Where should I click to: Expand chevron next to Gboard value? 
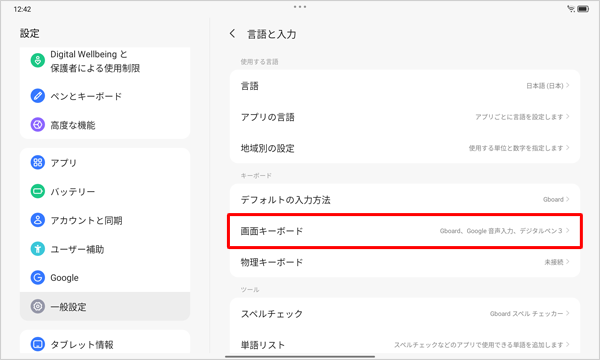(x=568, y=199)
